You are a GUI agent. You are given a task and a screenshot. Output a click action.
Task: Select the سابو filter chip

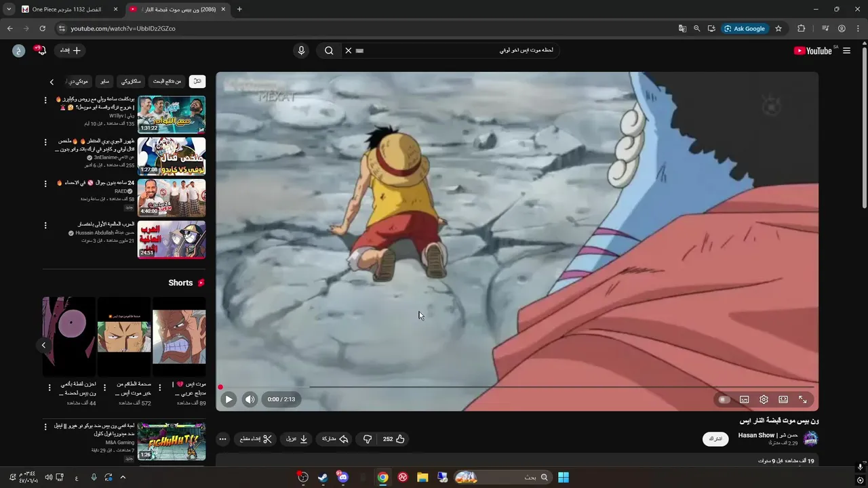[x=104, y=81]
